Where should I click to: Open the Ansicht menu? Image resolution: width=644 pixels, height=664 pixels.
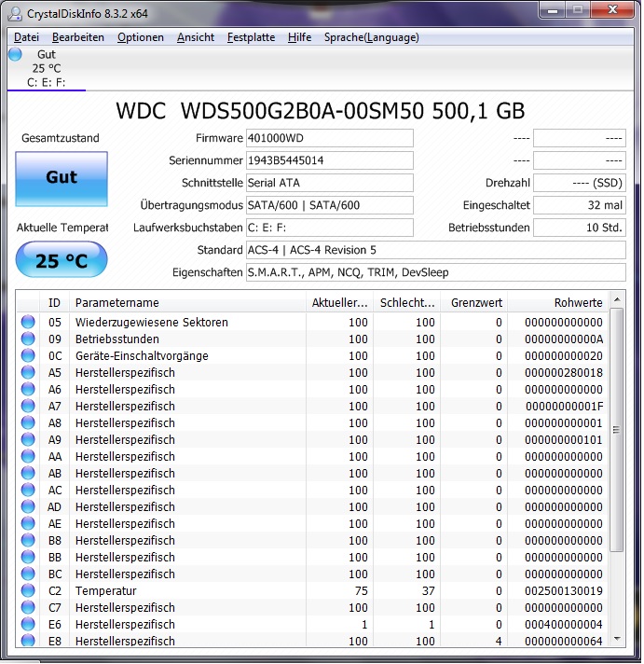pos(196,37)
